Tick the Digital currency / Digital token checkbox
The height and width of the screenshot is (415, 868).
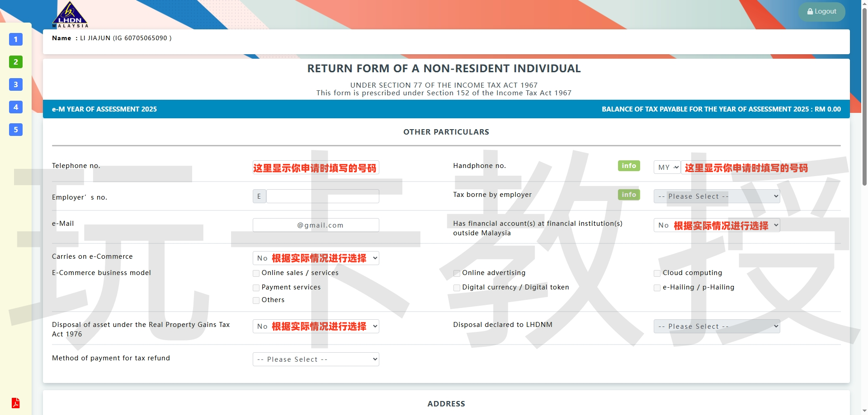pos(457,288)
